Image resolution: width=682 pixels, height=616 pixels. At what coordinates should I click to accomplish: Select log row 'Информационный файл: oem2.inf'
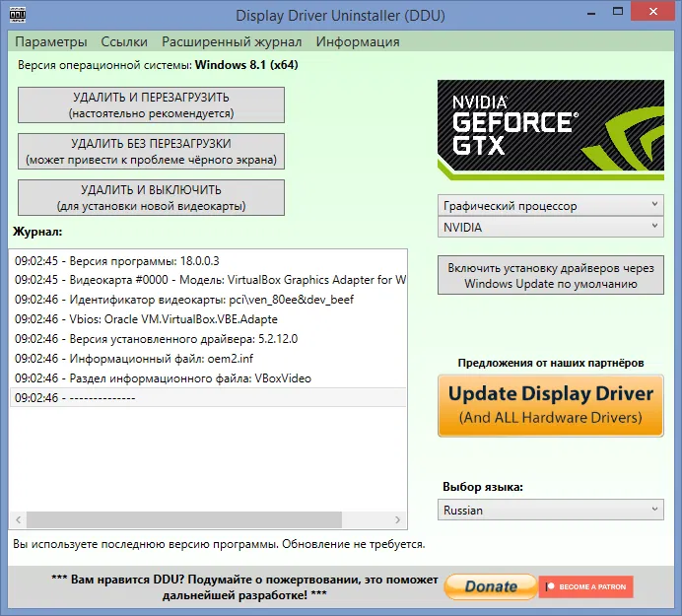click(208, 359)
